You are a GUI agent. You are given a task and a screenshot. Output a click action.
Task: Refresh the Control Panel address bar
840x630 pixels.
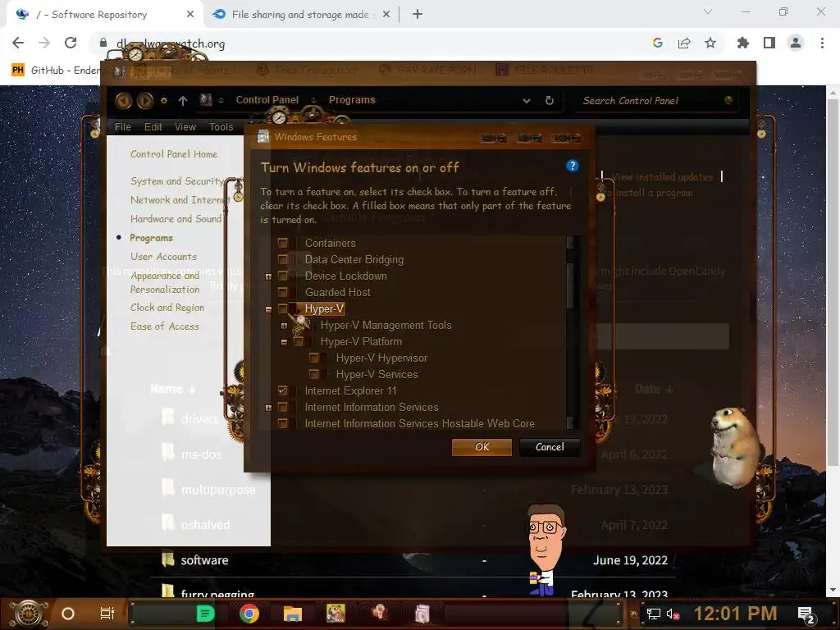point(549,100)
